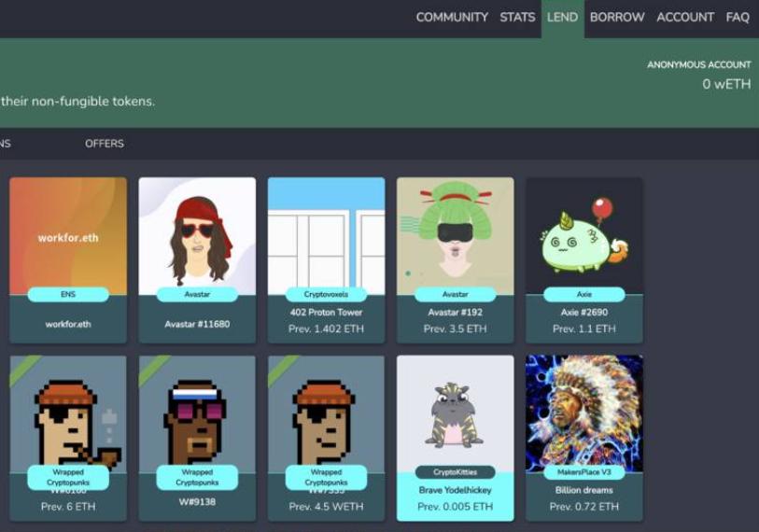
Task: Click the MakersPlace V3 category badge
Action: 583,472
